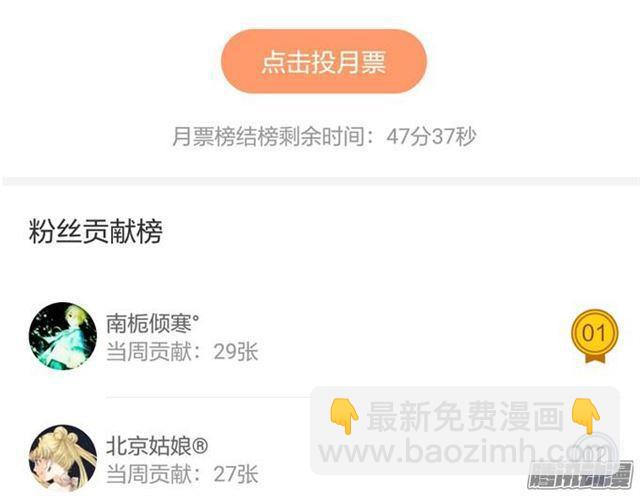Click the thin line separating the fan rows
This screenshot has width=640, height=496.
(x=208, y=396)
